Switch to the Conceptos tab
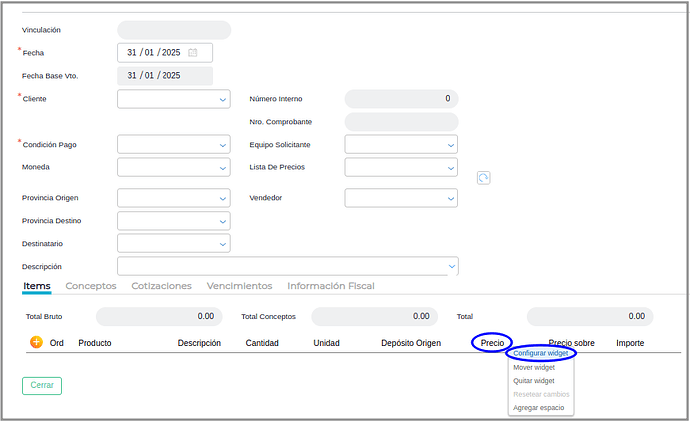The image size is (690, 422). [x=91, y=286]
